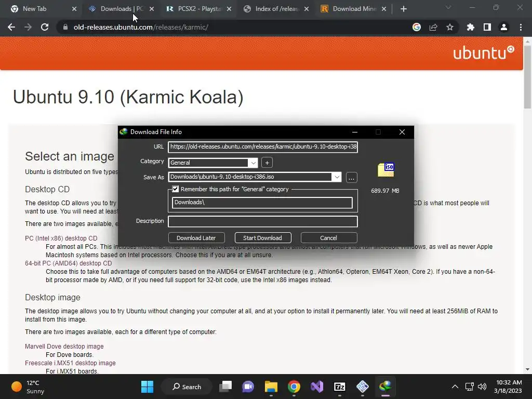Image resolution: width=532 pixels, height=399 pixels.
Task: Close the PCSX2 tab
Action: point(229,9)
